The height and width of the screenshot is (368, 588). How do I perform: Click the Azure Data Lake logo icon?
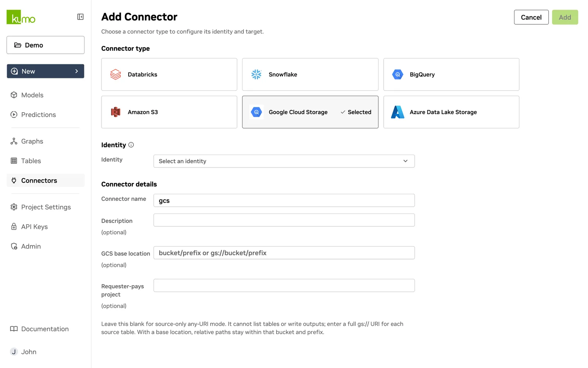pos(397,112)
